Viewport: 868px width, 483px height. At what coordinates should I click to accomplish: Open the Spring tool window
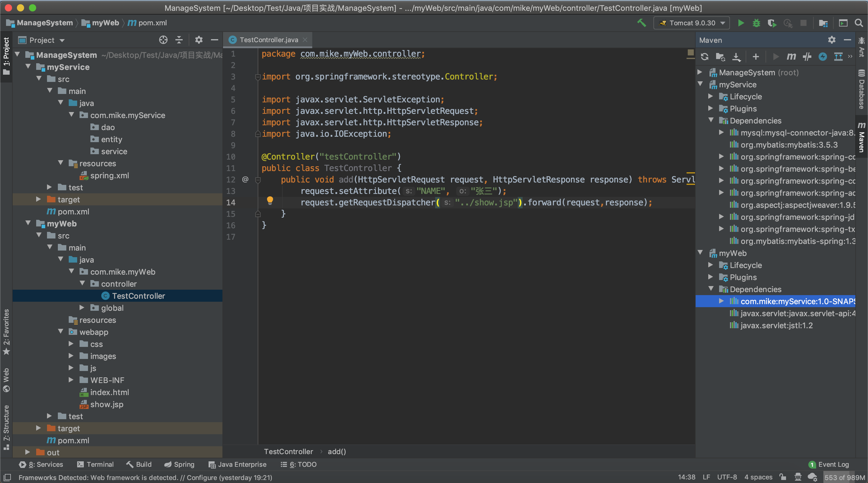point(179,464)
